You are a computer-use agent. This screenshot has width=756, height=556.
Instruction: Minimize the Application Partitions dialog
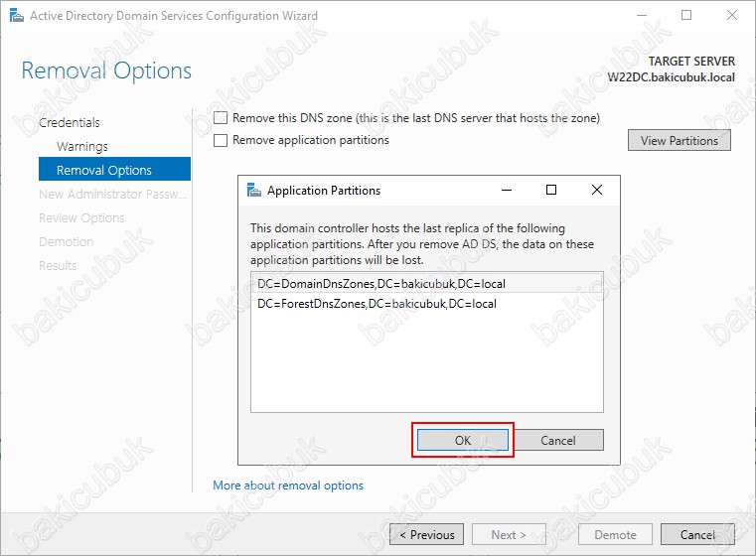[x=507, y=190]
